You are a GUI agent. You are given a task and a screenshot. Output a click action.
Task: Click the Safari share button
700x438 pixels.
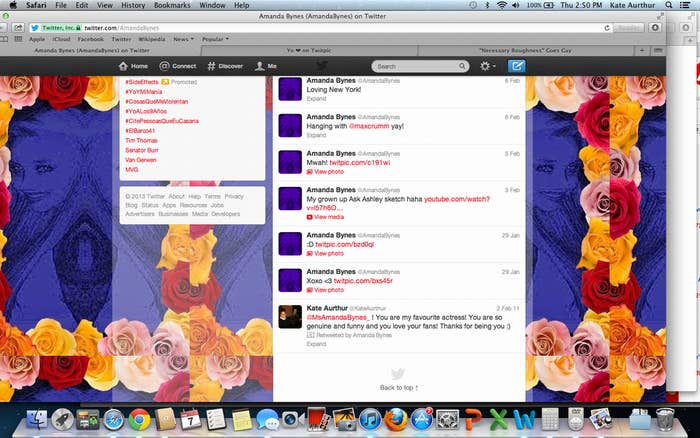coord(18,28)
